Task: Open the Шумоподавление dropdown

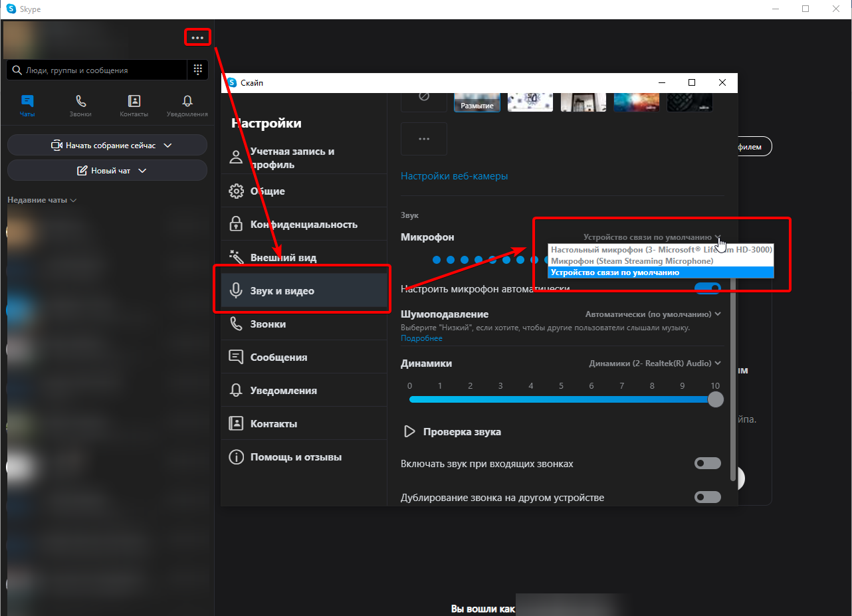Action: tap(653, 314)
